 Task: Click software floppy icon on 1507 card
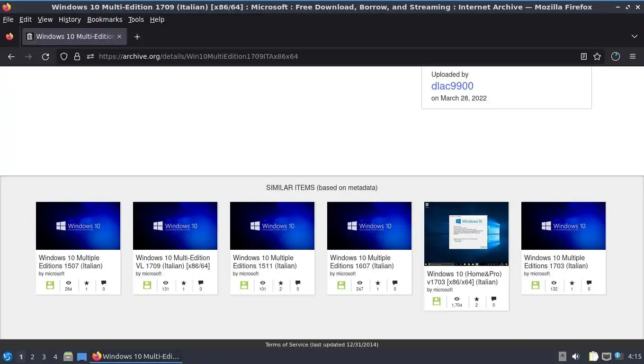[50, 285]
